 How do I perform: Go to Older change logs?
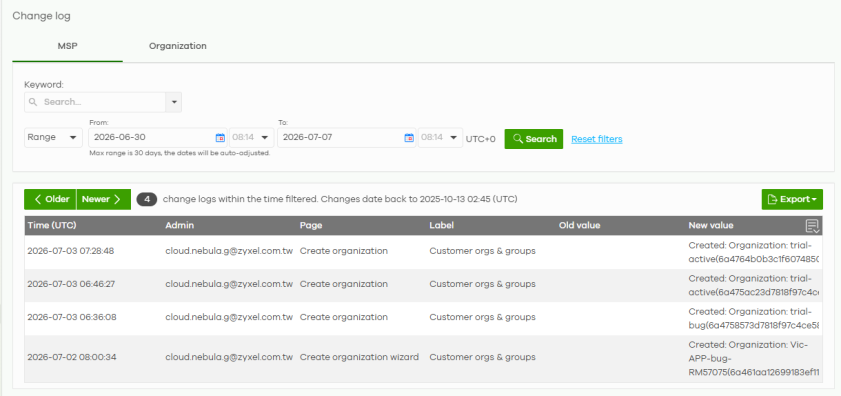[50, 199]
